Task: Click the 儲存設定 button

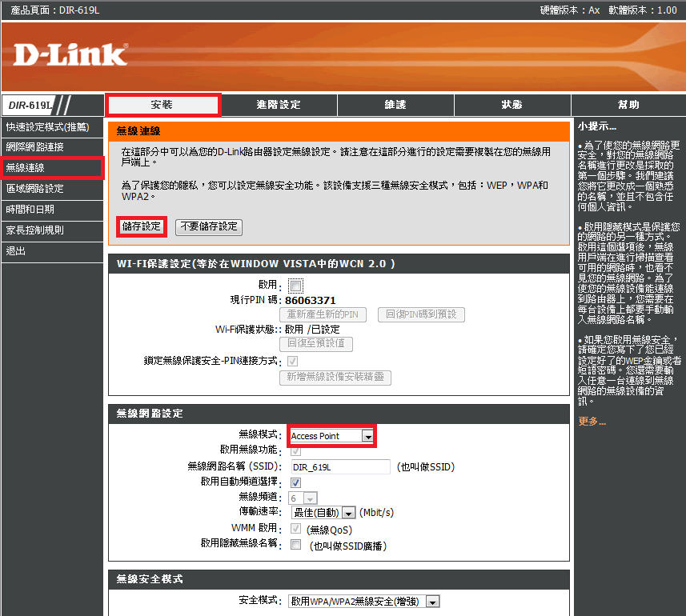Action: pos(142,226)
